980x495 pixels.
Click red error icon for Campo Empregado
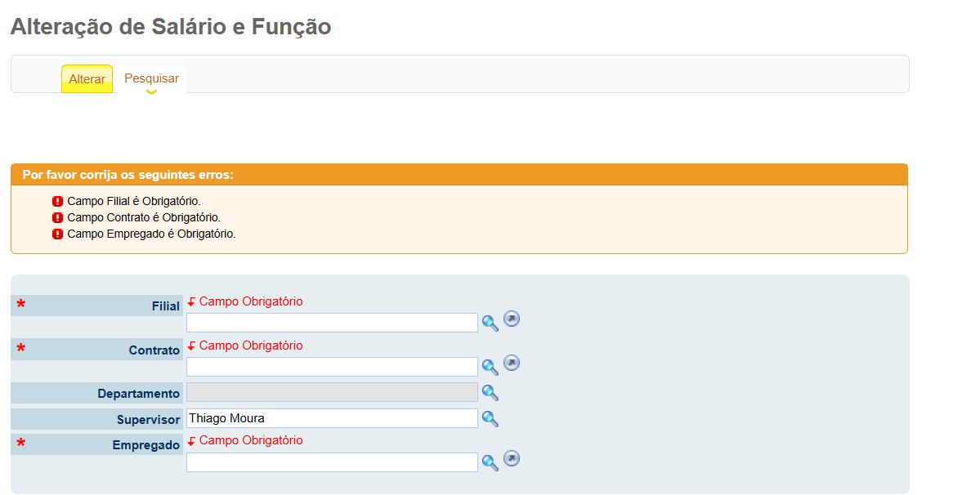point(57,234)
